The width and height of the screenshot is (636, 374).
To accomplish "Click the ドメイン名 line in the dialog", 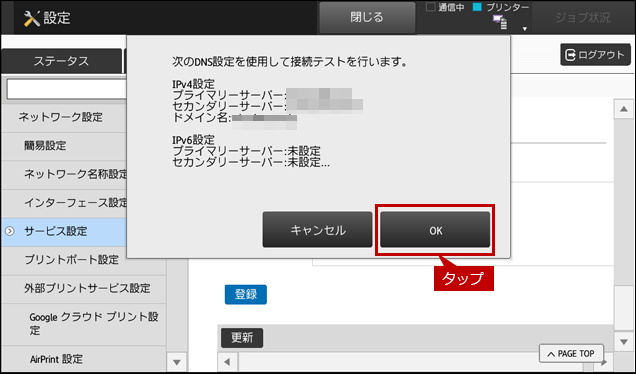I will [x=234, y=118].
